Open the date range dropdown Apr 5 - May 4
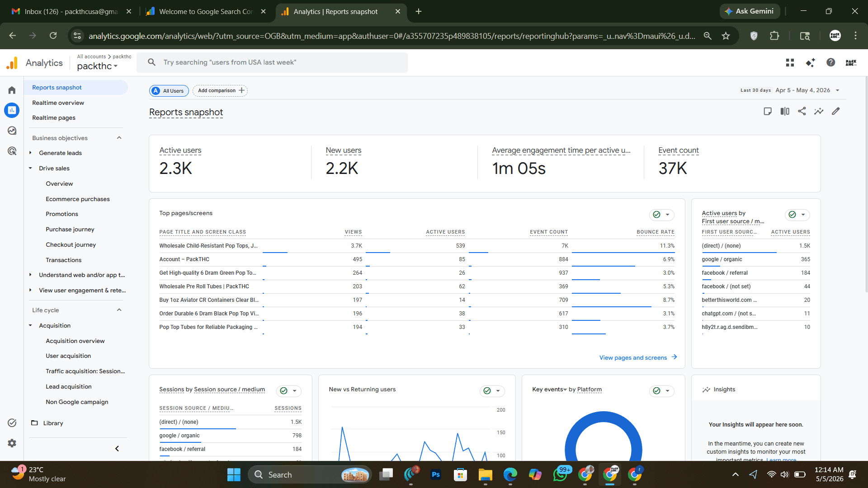868x488 pixels. coord(807,90)
